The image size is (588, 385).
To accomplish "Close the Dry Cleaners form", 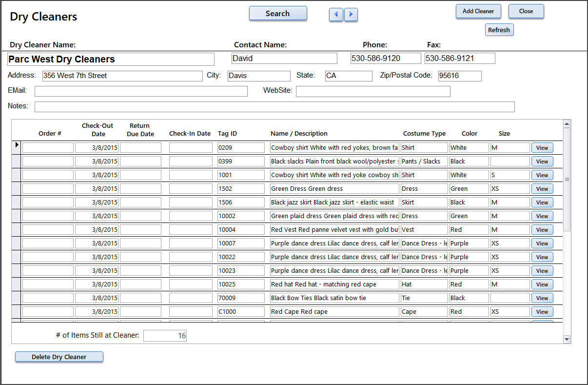I will pyautogui.click(x=526, y=11).
